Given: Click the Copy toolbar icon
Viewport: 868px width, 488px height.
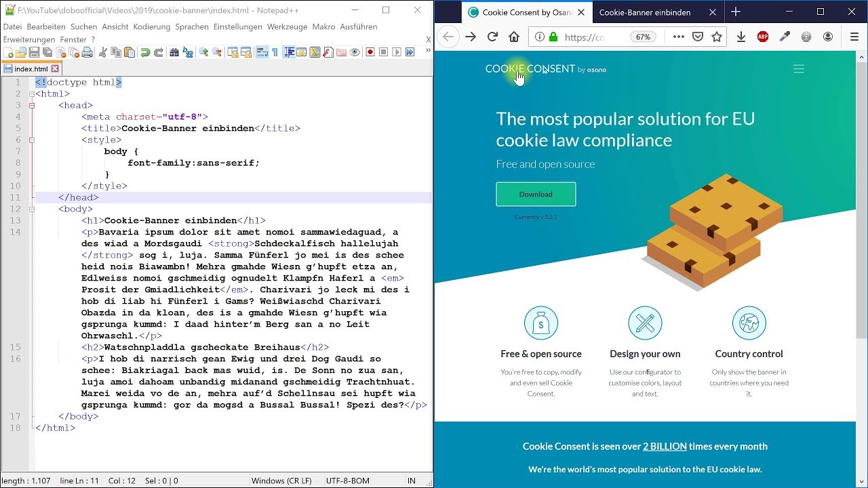Looking at the screenshot, I should coord(116,52).
